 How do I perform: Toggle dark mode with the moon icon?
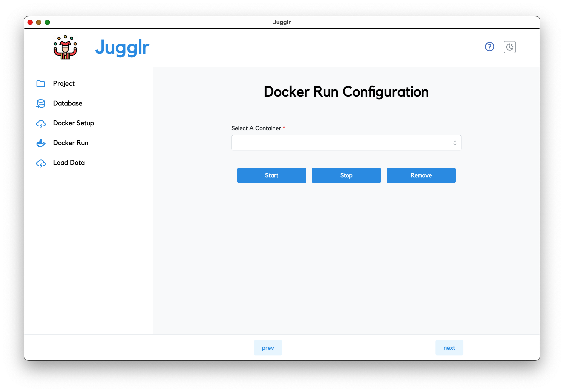[x=509, y=47]
